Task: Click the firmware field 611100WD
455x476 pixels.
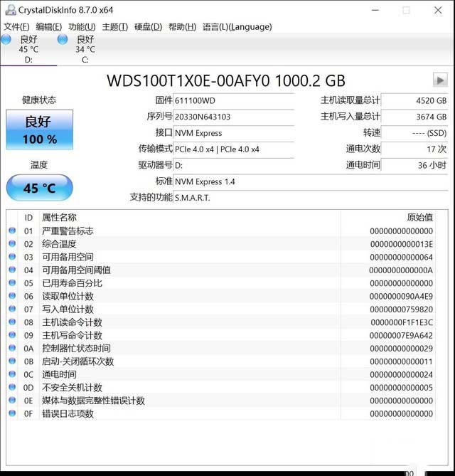Action: (234, 101)
